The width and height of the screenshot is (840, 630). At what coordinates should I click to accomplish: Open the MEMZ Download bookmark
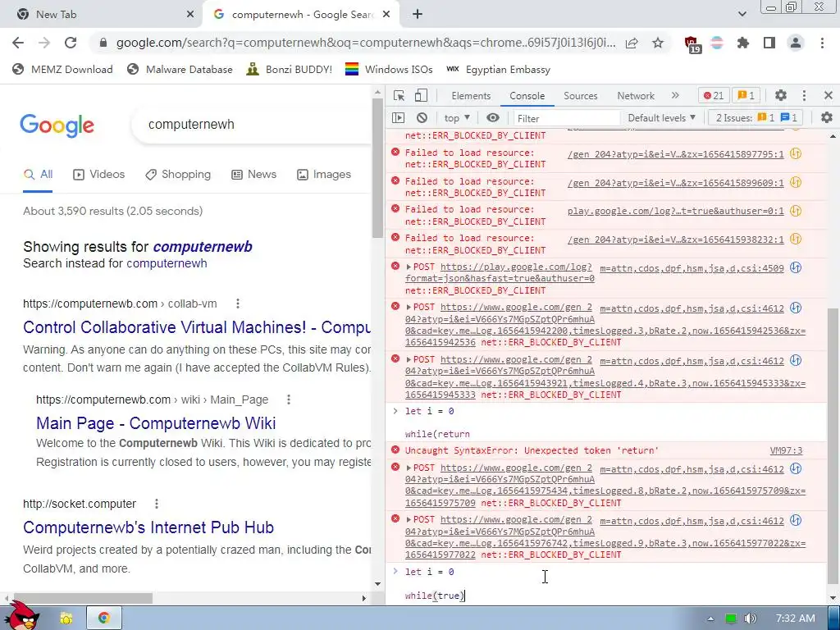(62, 69)
